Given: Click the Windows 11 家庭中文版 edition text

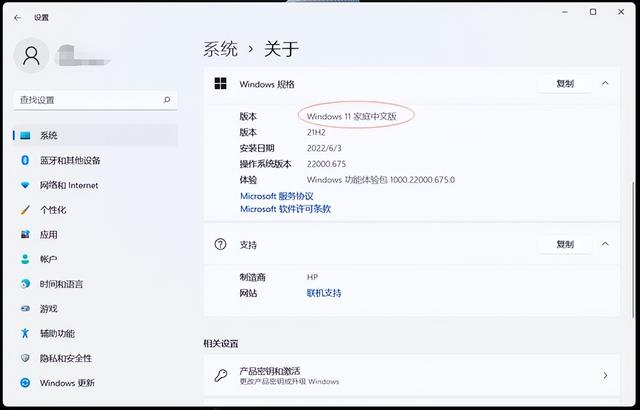Looking at the screenshot, I should point(351,116).
